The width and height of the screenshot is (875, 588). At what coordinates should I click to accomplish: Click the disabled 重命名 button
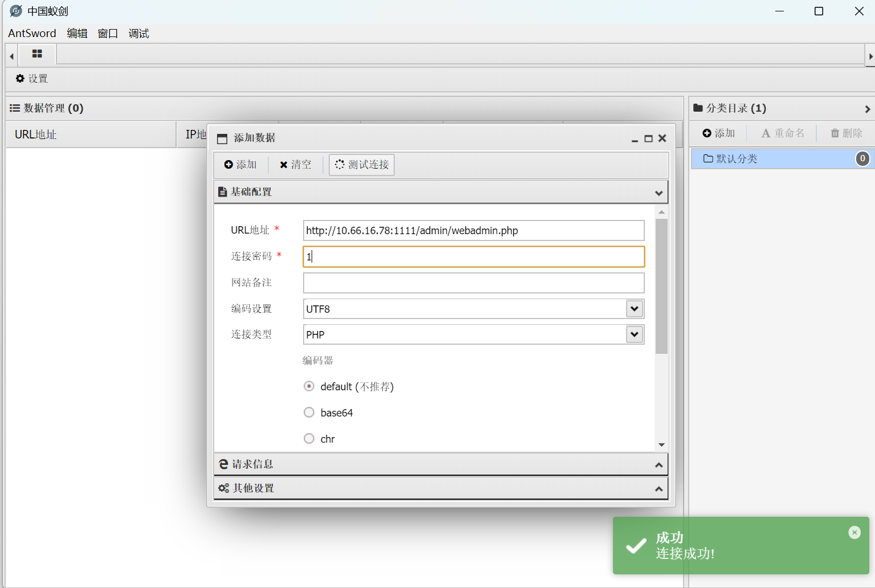pyautogui.click(x=783, y=133)
